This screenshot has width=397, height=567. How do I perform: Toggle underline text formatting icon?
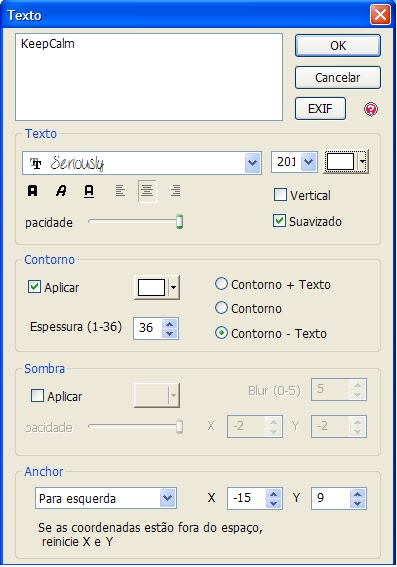coord(89,191)
